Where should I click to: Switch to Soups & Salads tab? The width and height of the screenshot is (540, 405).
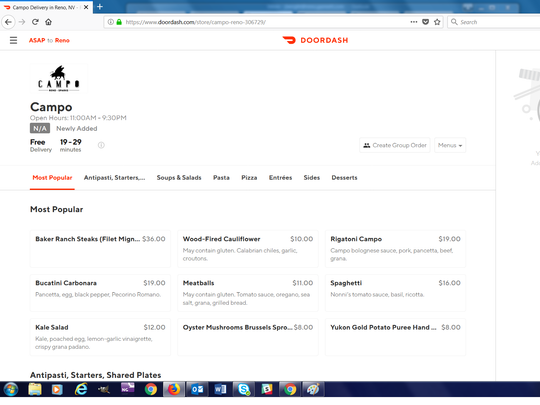(x=179, y=178)
